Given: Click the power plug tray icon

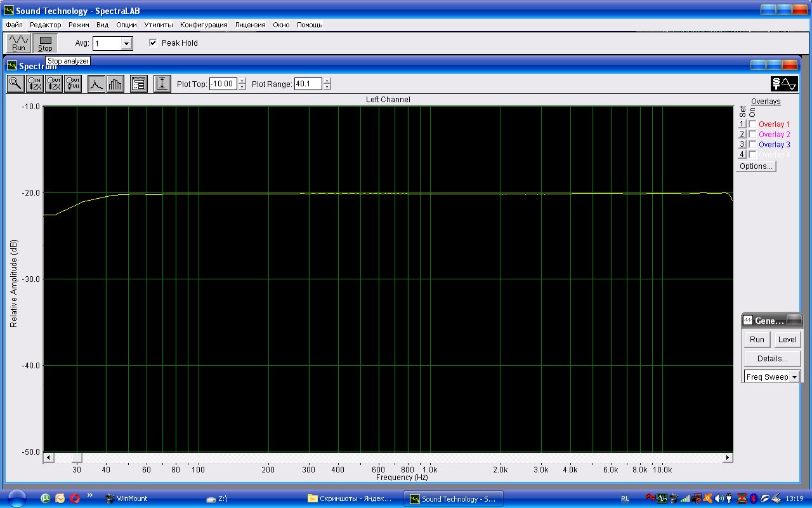Looking at the screenshot, I should [730, 498].
